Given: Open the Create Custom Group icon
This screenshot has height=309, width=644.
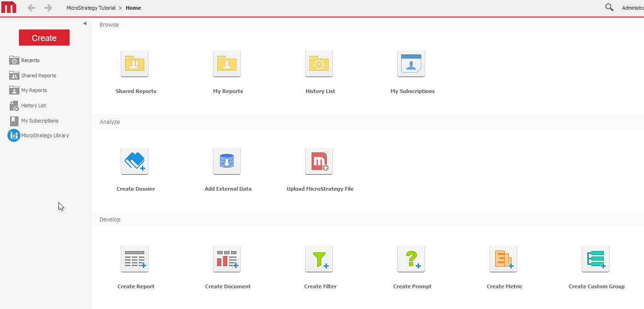Looking at the screenshot, I should [x=596, y=259].
